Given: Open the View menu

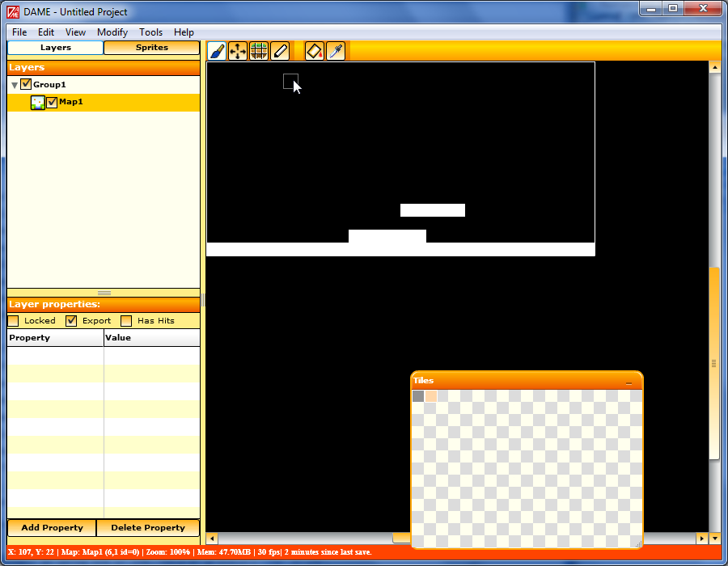Looking at the screenshot, I should [75, 32].
